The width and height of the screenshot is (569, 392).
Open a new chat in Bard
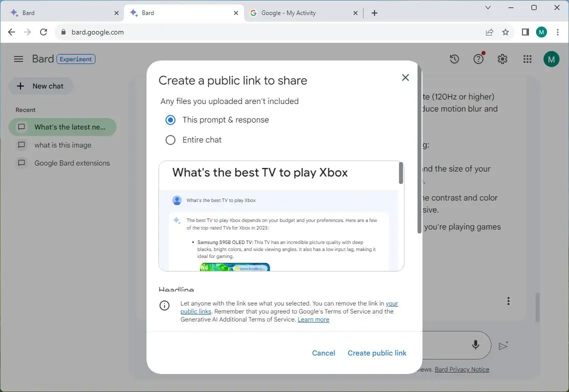click(40, 86)
